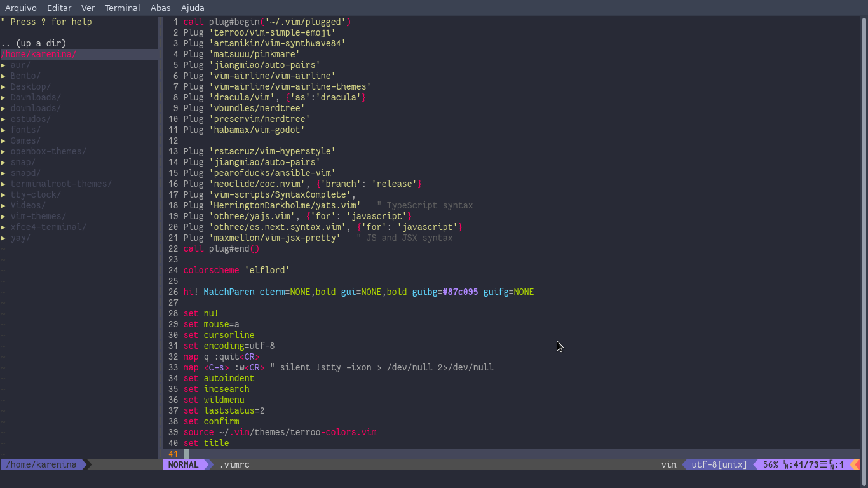Click line number 24 in gutter

(173, 270)
